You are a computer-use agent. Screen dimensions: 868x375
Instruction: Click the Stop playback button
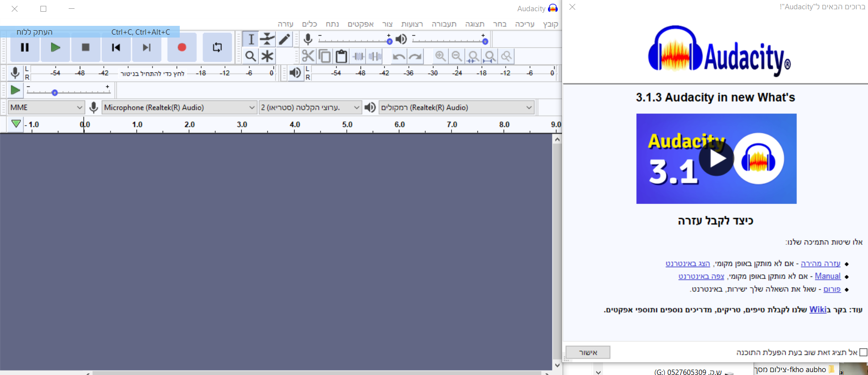click(x=86, y=47)
